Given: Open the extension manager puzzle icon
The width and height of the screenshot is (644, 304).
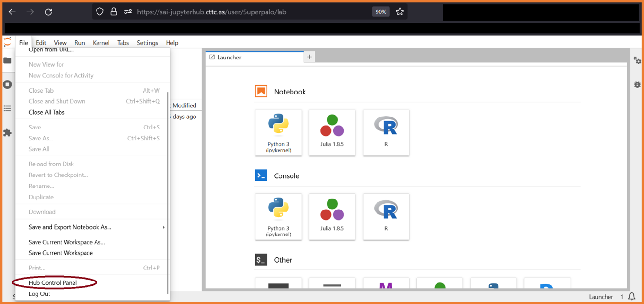Looking at the screenshot, I should pyautogui.click(x=7, y=132).
